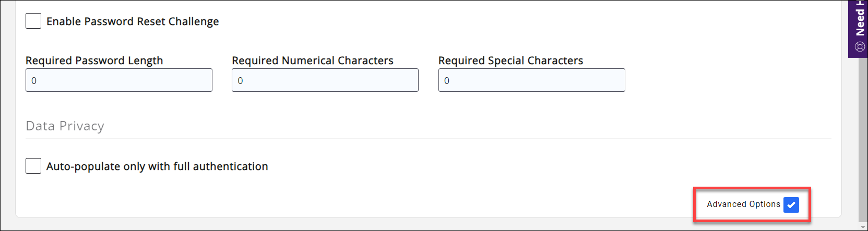Select the Required Special Characters input box
This screenshot has height=231, width=868.
[531, 80]
